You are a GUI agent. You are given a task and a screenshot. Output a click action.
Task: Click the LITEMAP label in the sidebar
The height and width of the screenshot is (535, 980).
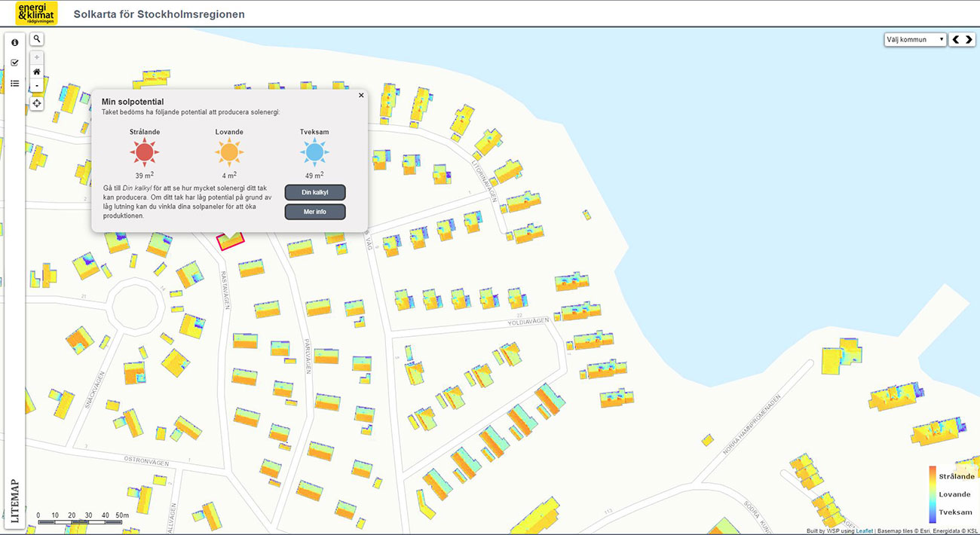coord(15,501)
